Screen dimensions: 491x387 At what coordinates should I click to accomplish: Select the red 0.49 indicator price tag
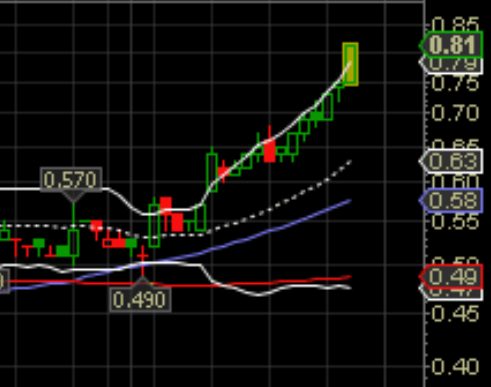pos(451,276)
